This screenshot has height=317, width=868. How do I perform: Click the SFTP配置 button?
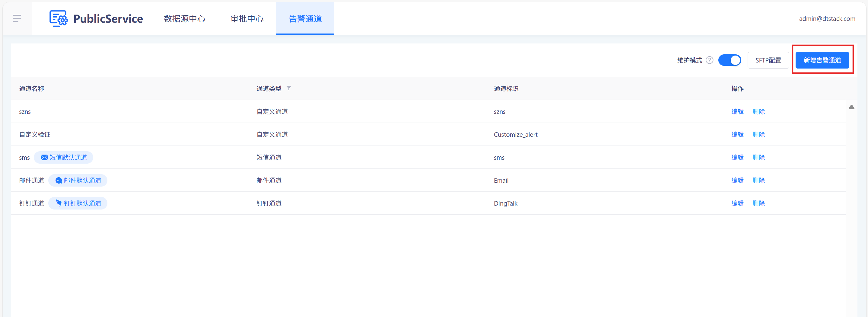[768, 60]
